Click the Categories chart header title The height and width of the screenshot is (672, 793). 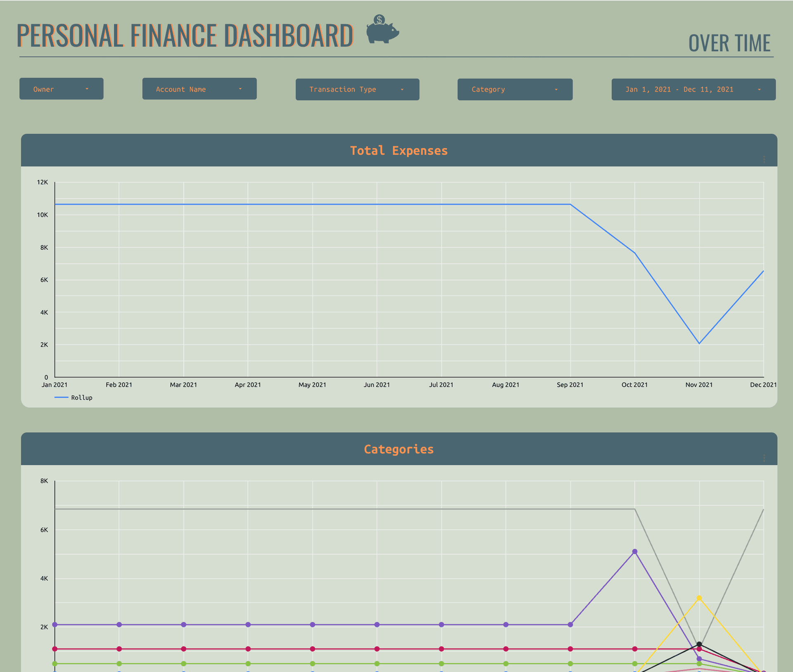tap(399, 449)
